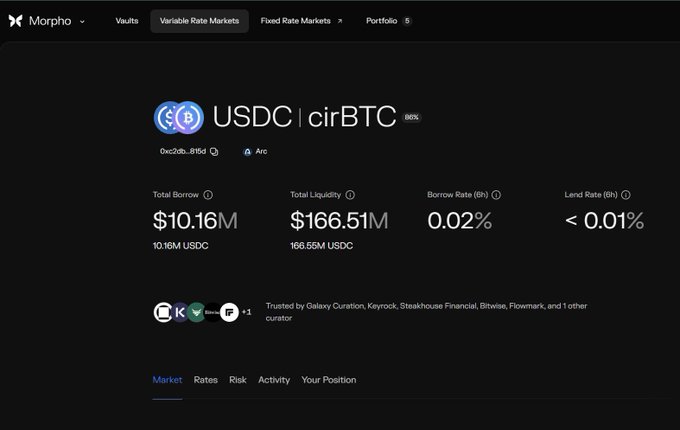Click the $166.51M total liquidity value
This screenshot has height=430, width=680.
pos(339,221)
